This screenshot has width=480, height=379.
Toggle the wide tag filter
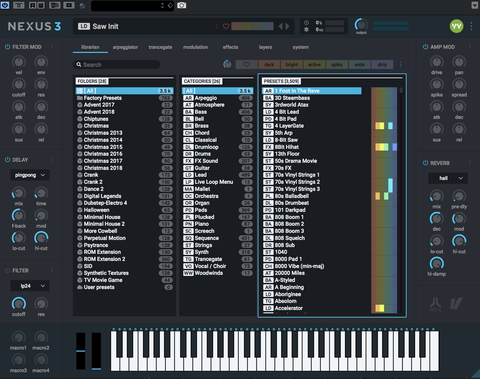point(359,65)
